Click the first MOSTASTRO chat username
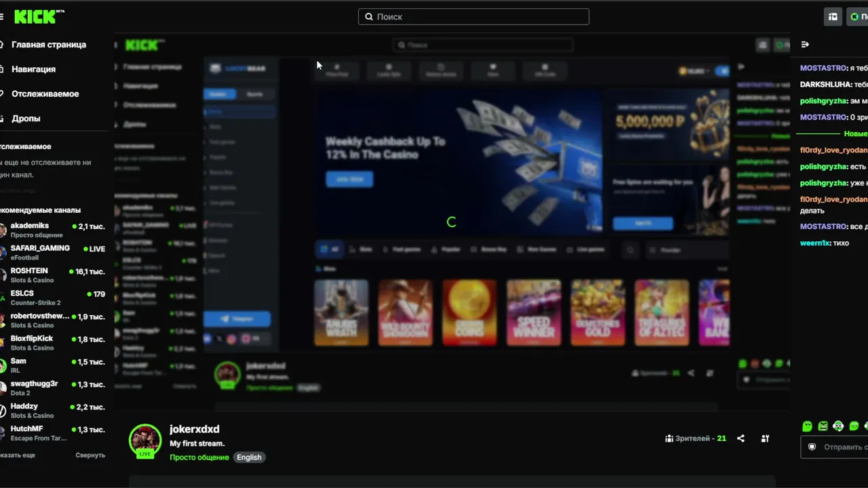The image size is (868, 488). click(x=824, y=68)
